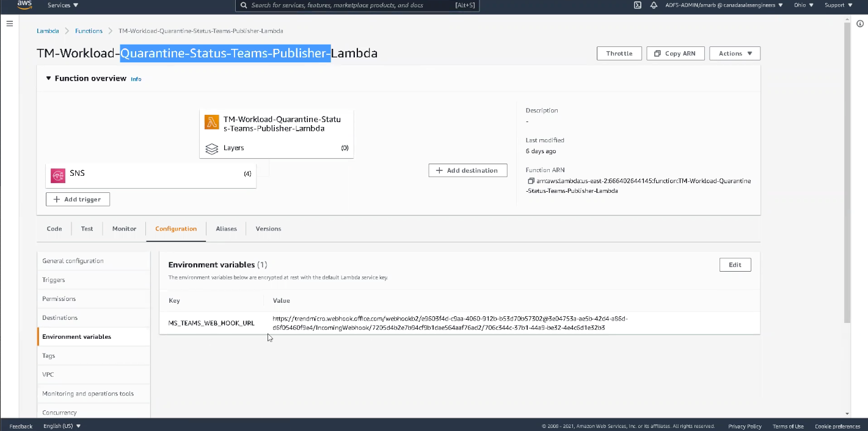Image resolution: width=868 pixels, height=431 pixels.
Task: Select the Layers icon
Action: point(212,148)
